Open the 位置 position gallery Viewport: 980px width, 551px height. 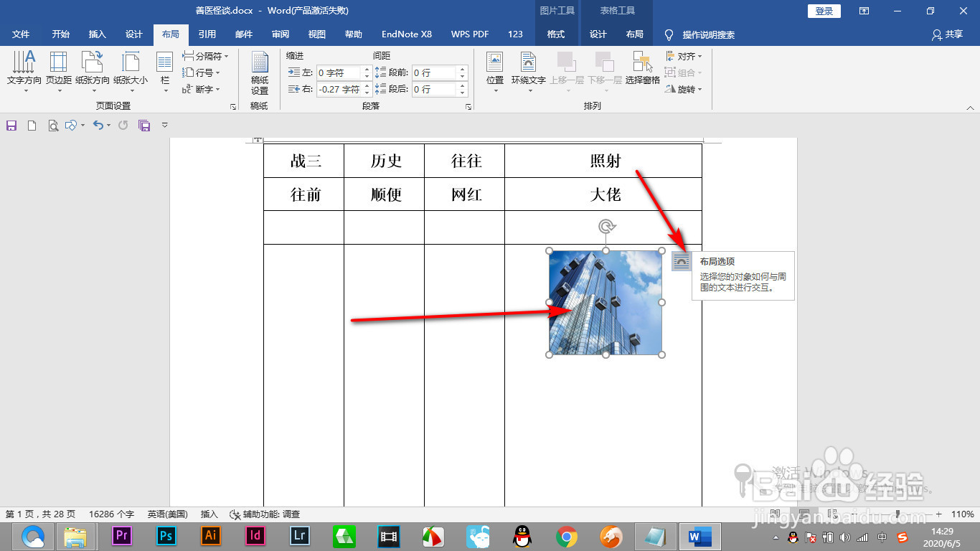pyautogui.click(x=495, y=72)
